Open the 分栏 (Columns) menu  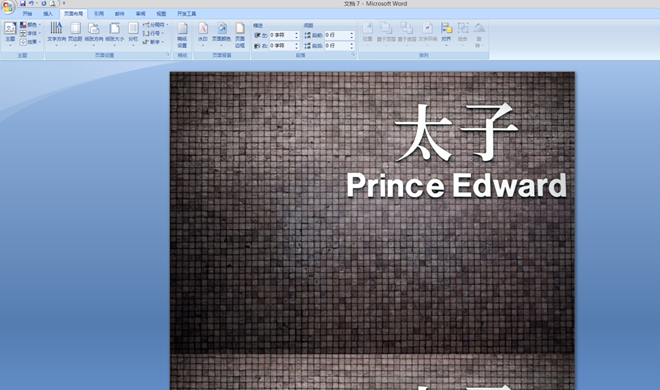click(133, 33)
